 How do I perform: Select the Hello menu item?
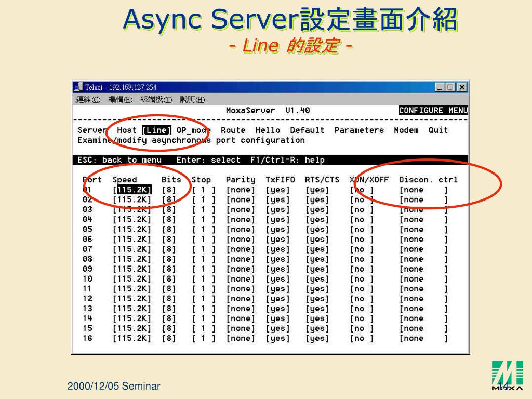268,130
